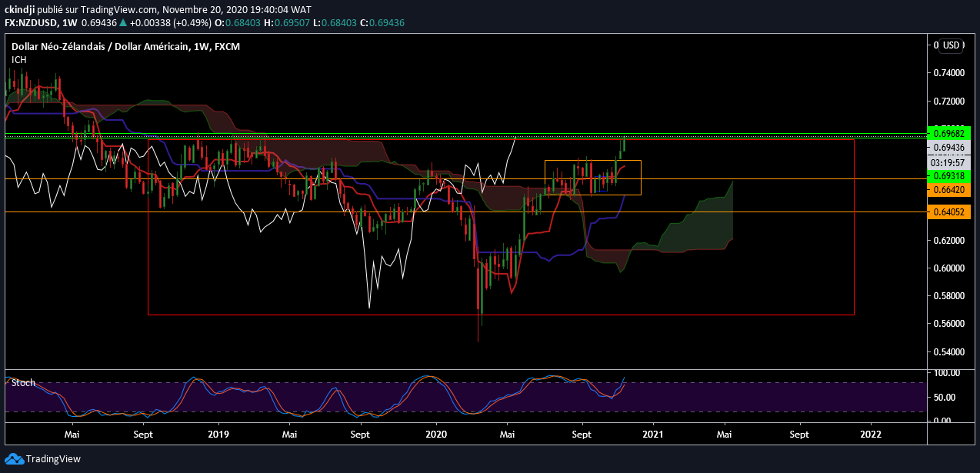Click the ICH indicator label
This screenshot has height=473, width=980.
coord(19,60)
